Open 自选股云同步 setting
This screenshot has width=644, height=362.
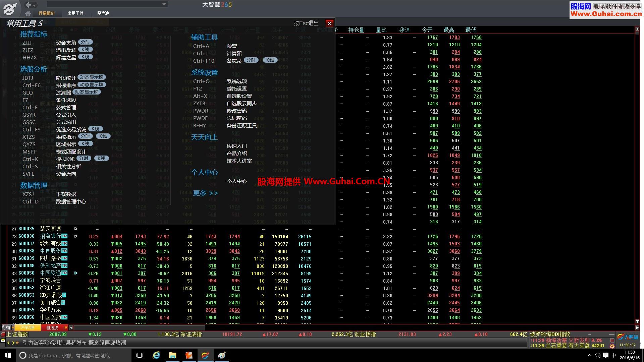coord(241,104)
